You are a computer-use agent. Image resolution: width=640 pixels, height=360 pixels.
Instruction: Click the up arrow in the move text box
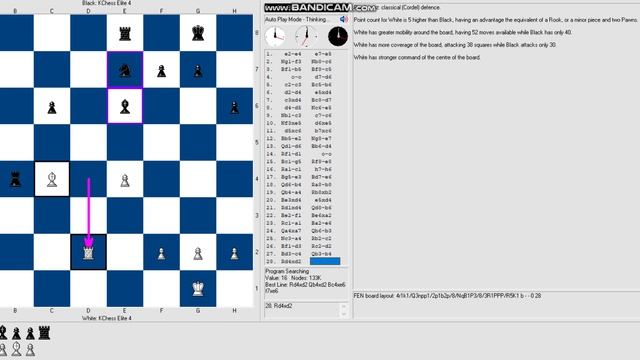tap(343, 306)
